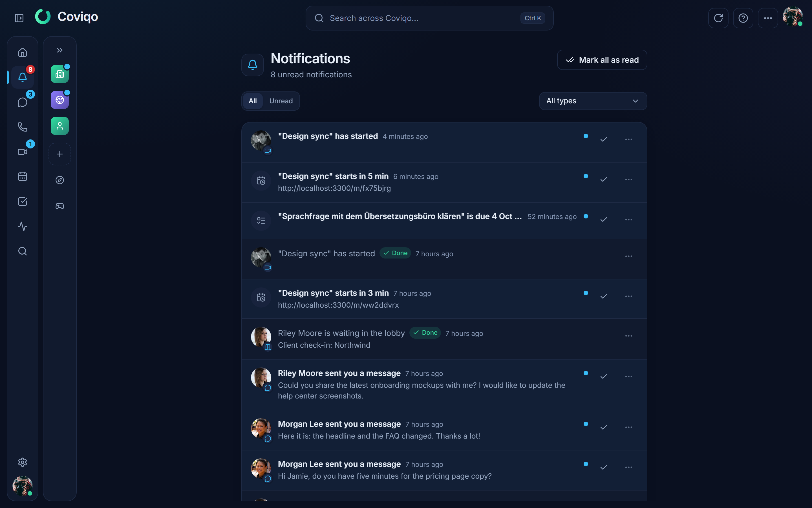This screenshot has height=508, width=812.
Task: Open the top bar more options menu
Action: point(768,18)
